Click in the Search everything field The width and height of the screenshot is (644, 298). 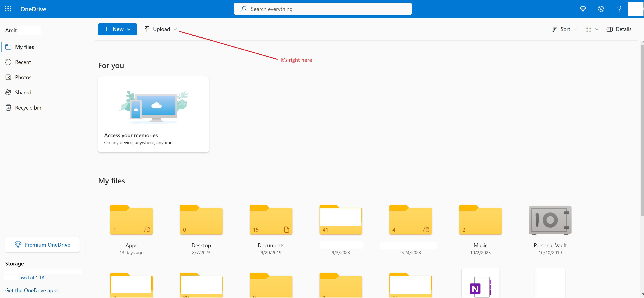click(323, 9)
